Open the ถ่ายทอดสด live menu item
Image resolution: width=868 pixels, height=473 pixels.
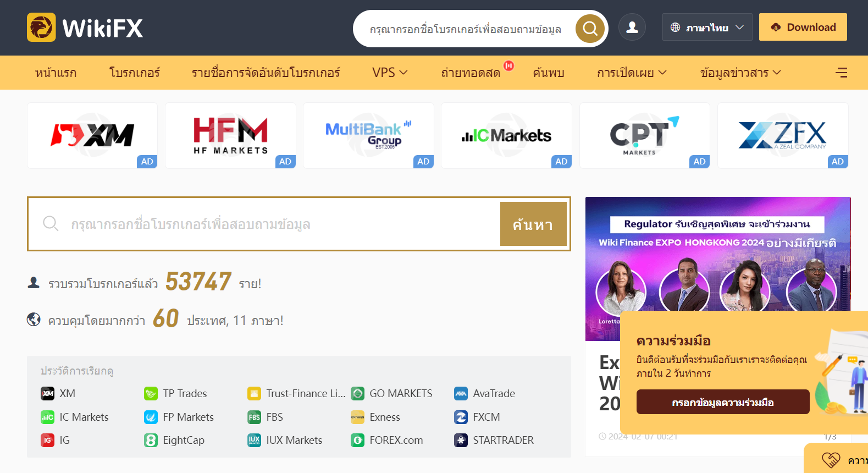click(471, 73)
